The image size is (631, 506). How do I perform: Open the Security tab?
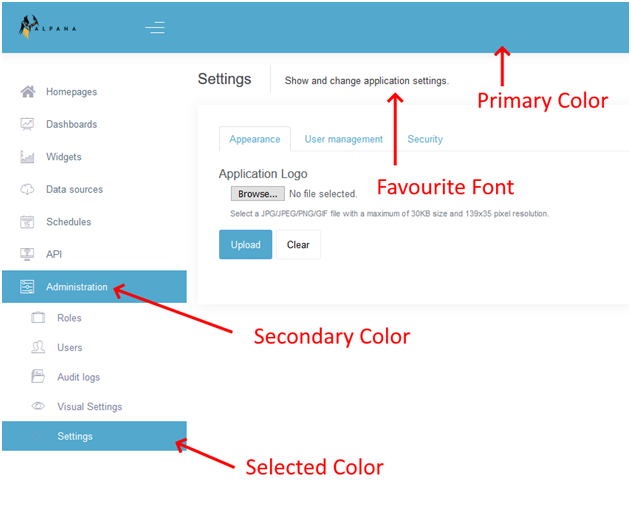coord(425,140)
